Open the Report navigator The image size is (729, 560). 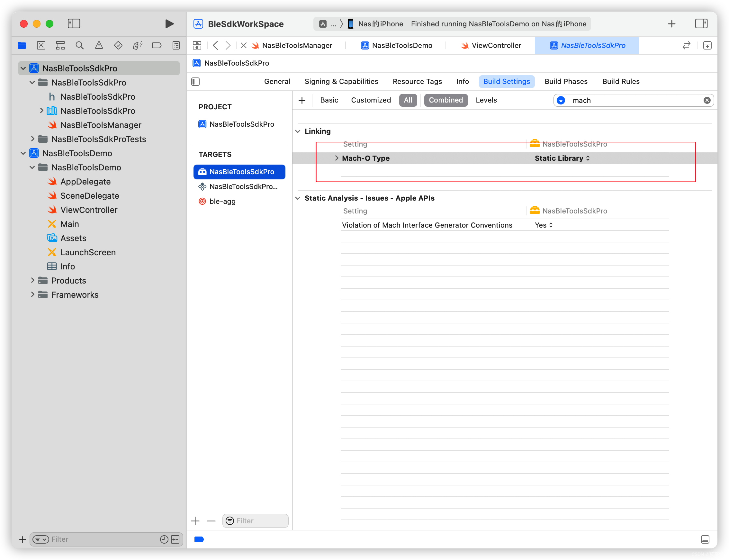pos(176,45)
